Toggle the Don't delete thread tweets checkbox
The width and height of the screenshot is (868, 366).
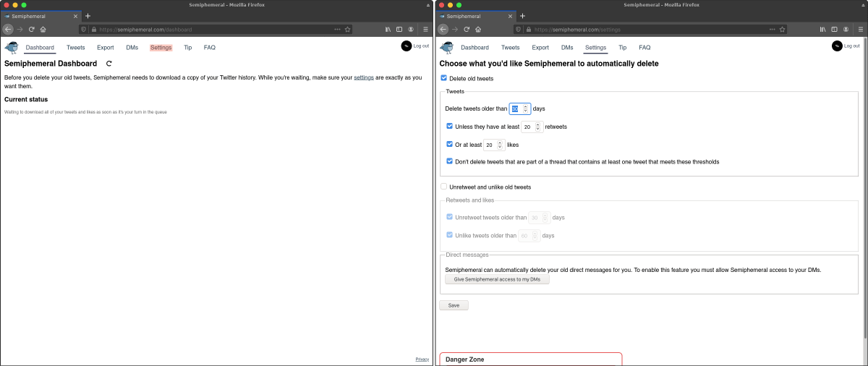point(450,161)
